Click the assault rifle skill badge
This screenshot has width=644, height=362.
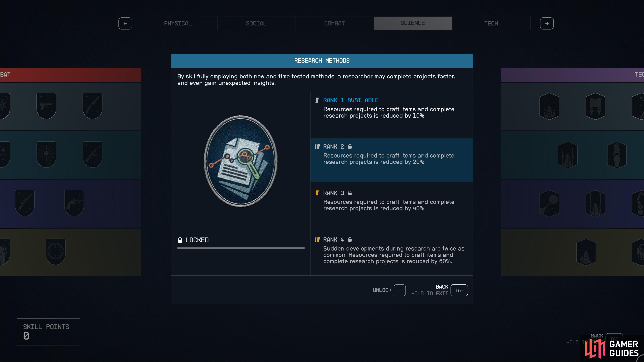[x=92, y=154]
